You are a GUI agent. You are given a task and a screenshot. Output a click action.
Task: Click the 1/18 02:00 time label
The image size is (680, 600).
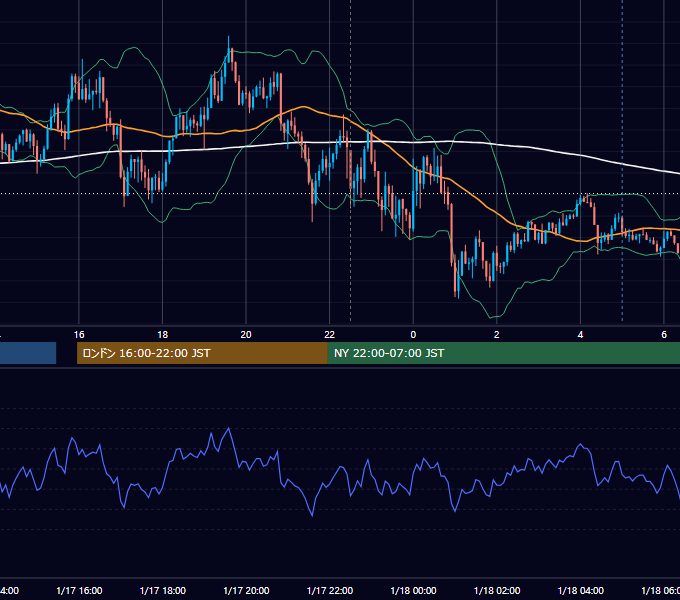[497, 590]
